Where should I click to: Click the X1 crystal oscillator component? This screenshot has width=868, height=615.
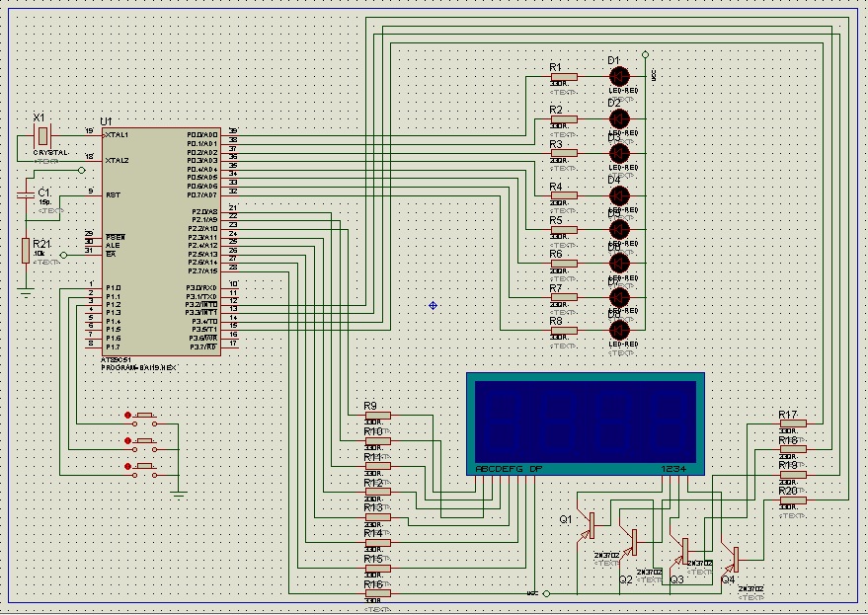point(40,134)
